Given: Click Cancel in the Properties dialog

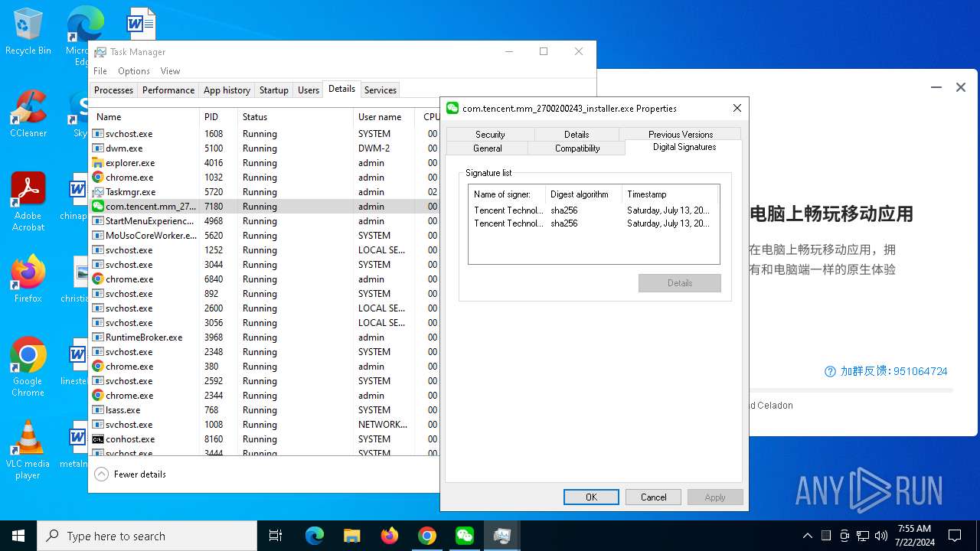Looking at the screenshot, I should 653,497.
